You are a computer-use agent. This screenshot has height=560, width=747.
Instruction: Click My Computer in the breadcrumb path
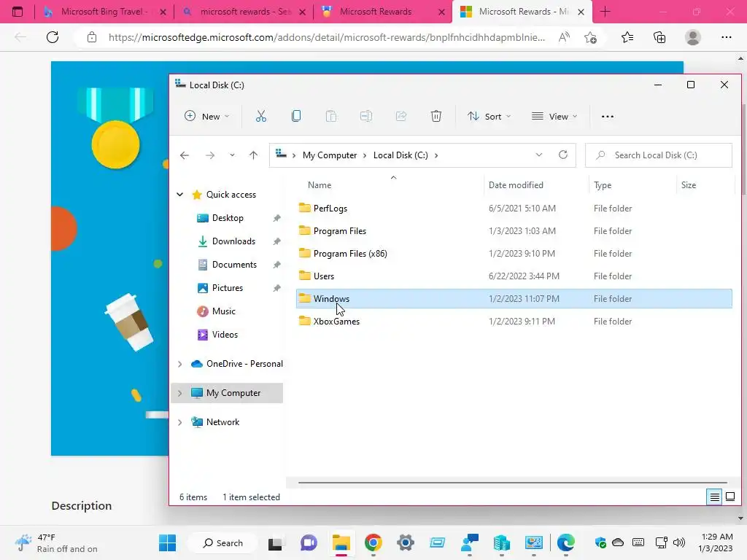(x=330, y=155)
